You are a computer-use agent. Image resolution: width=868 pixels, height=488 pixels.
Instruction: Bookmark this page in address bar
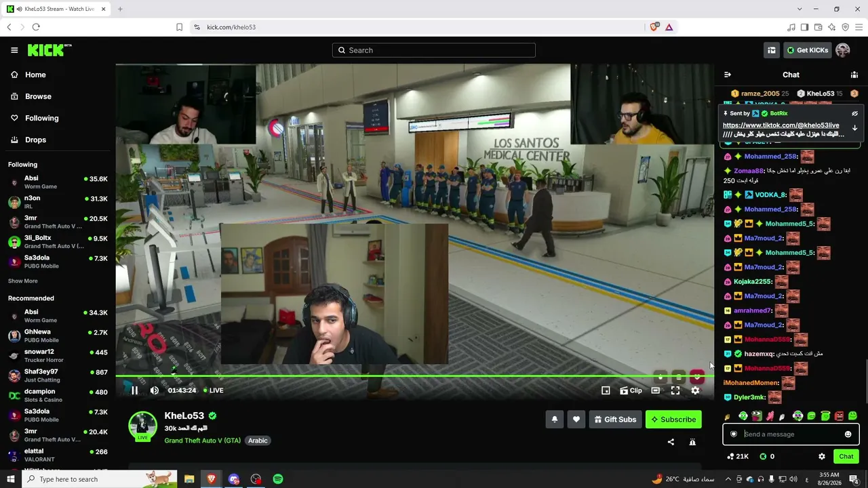point(179,27)
